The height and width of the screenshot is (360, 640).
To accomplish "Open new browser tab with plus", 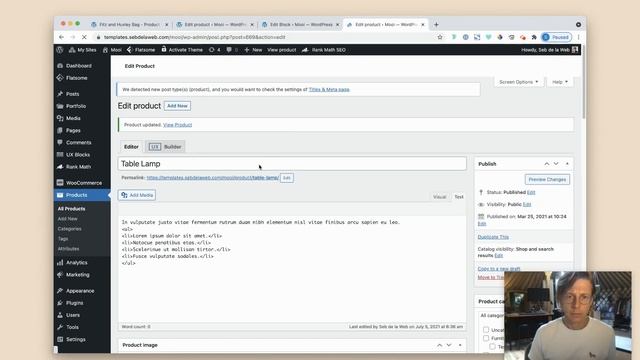I will point(436,24).
